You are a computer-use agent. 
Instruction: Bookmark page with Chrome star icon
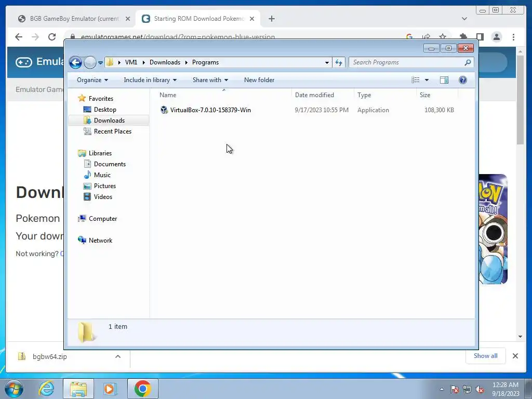443,36
